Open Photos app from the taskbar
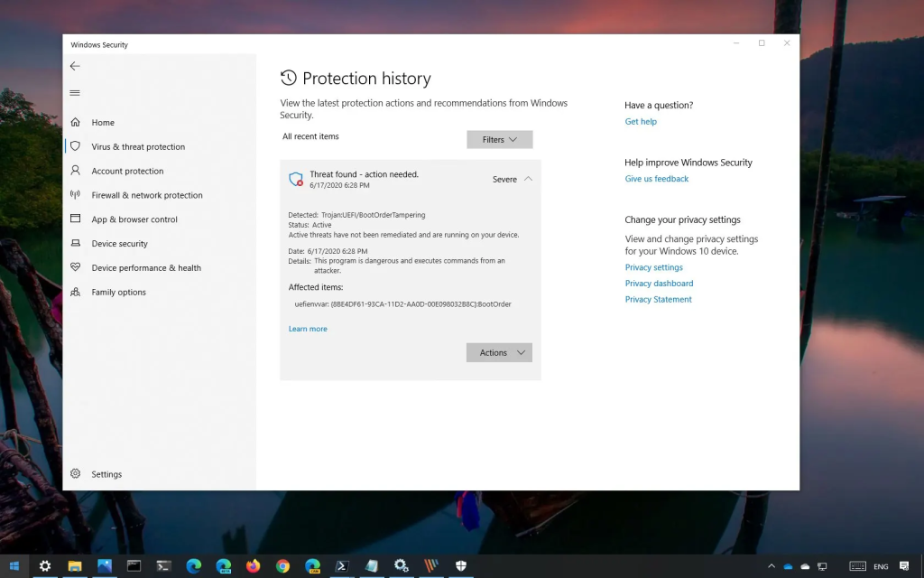This screenshot has height=578, width=924. [x=105, y=566]
